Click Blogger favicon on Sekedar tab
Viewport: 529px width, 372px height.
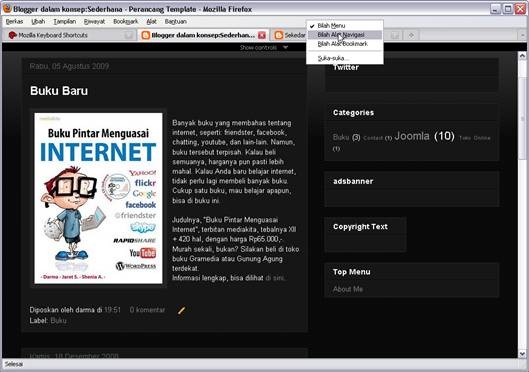tap(279, 35)
